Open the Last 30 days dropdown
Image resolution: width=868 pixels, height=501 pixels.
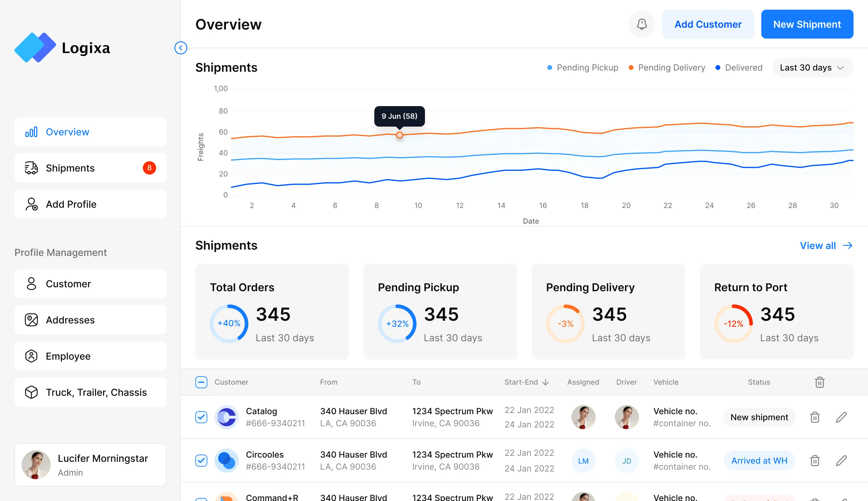pos(812,68)
